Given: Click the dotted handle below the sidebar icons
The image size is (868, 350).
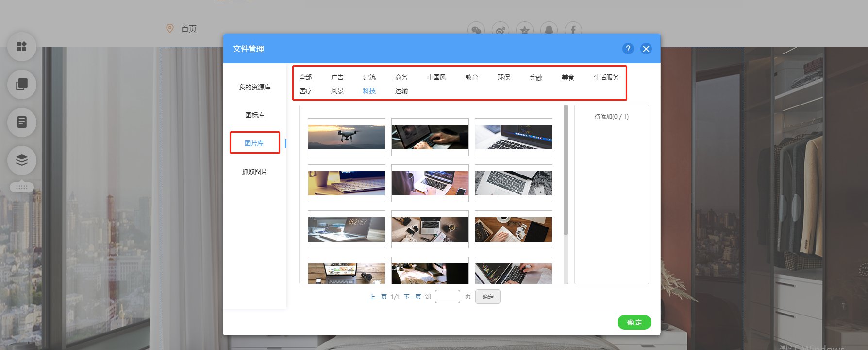Looking at the screenshot, I should point(22,187).
